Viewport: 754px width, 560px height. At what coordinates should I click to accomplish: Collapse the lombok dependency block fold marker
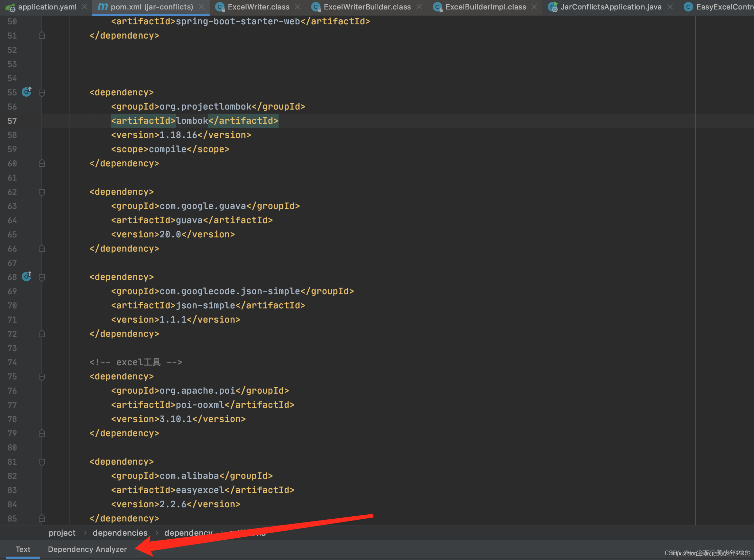42,93
